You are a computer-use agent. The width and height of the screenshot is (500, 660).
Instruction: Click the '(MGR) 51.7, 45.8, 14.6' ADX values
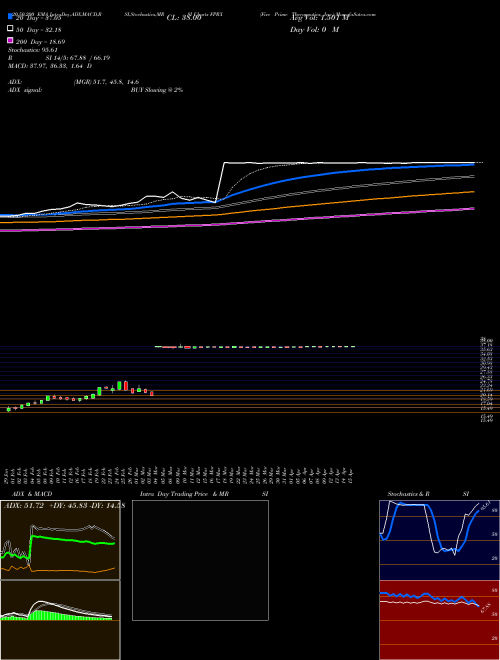click(x=106, y=82)
